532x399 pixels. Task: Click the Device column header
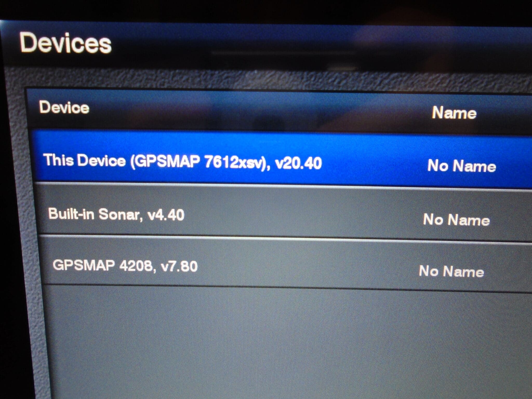64,107
